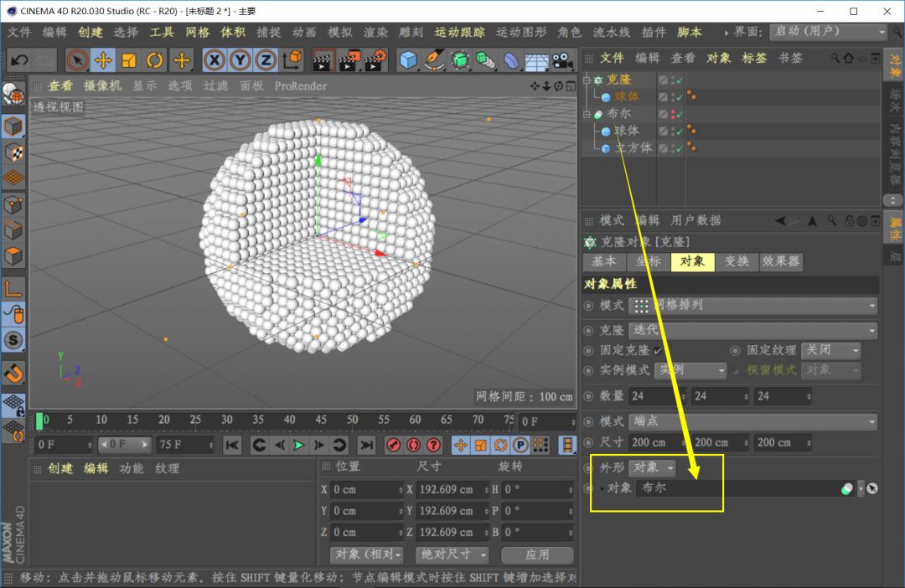The image size is (905, 588).
Task: Open the 外形 dropdown set to 对象
Action: (653, 467)
